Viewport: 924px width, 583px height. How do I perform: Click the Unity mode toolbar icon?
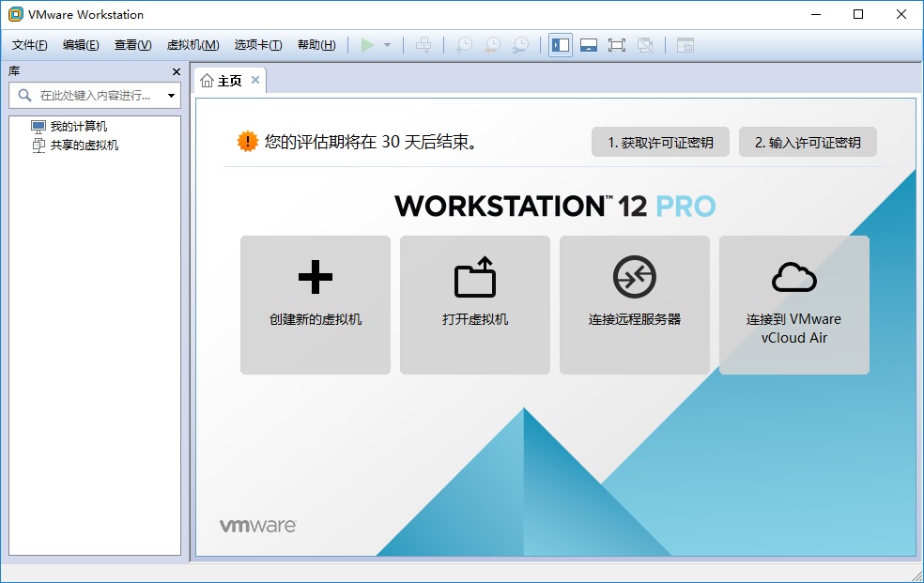point(645,45)
